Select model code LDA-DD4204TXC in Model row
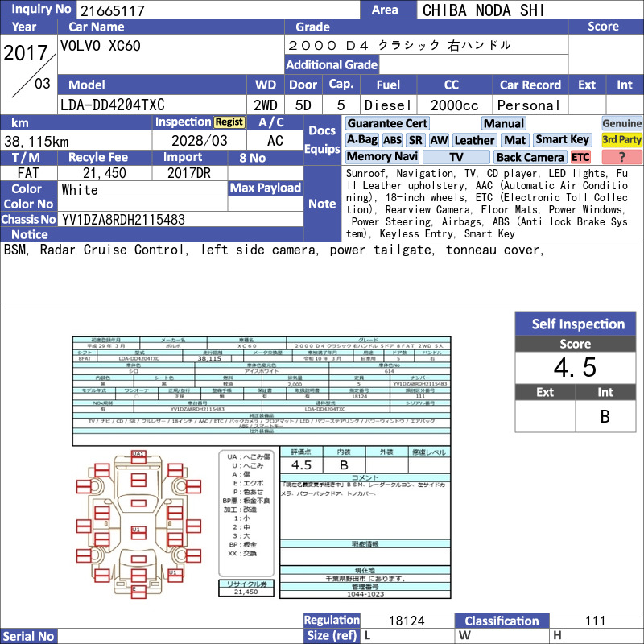 point(112,105)
